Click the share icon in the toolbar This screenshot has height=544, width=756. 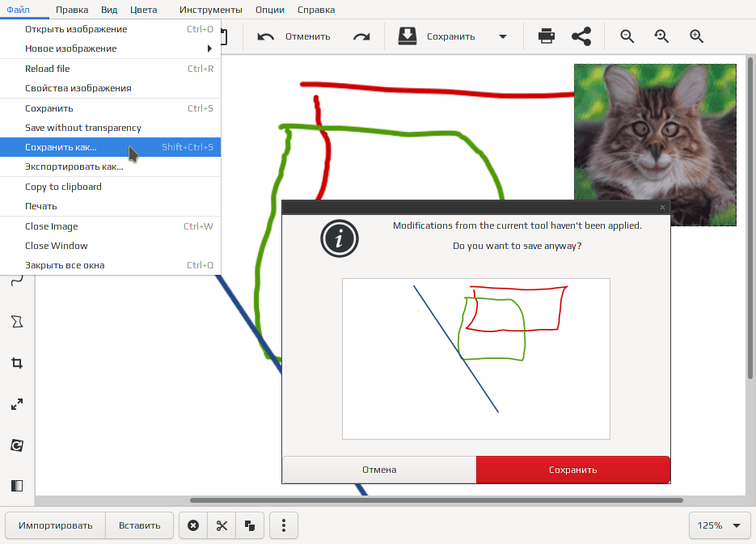(x=581, y=36)
